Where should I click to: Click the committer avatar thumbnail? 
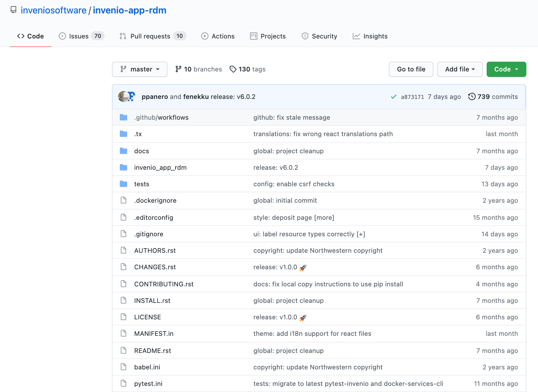(127, 97)
